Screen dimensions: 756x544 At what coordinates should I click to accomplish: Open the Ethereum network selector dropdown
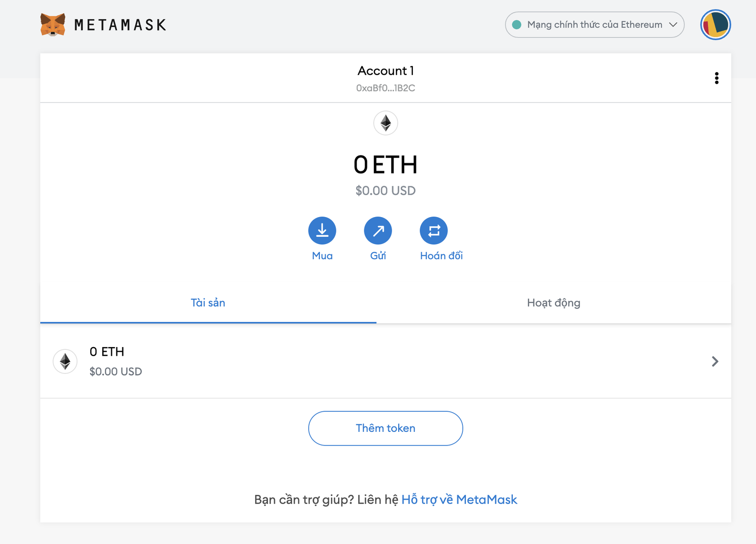pos(594,25)
